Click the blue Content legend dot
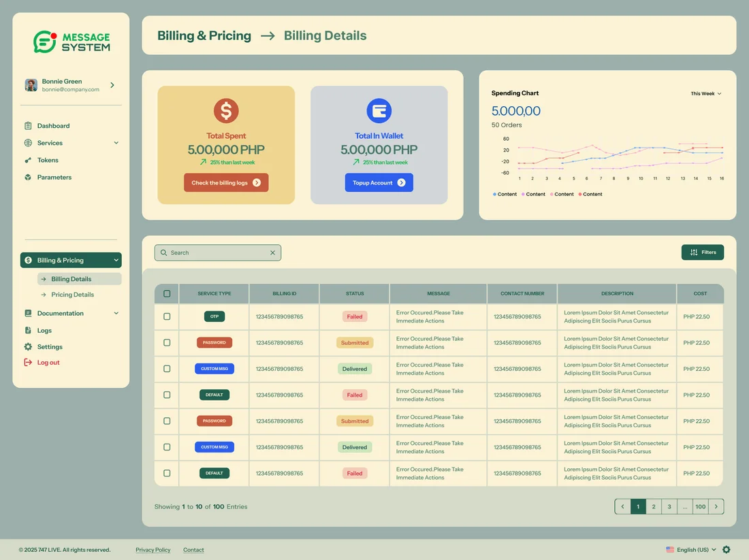 tap(494, 195)
